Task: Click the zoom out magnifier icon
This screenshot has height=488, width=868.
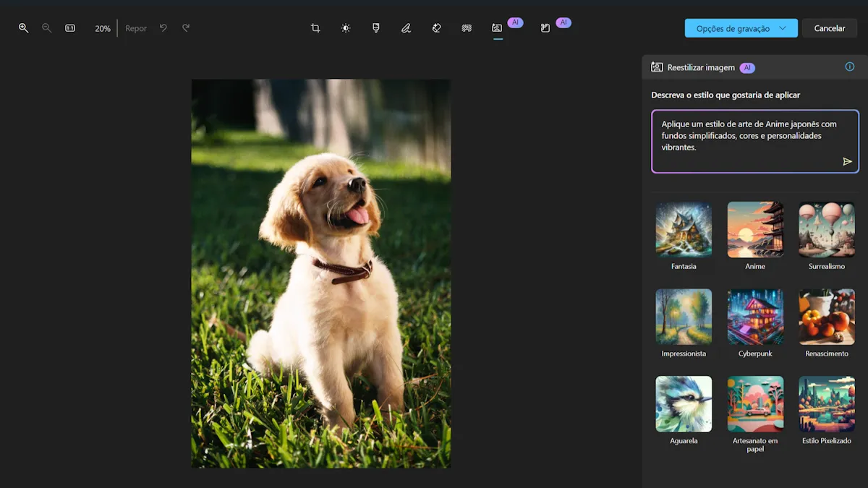Action: click(47, 28)
